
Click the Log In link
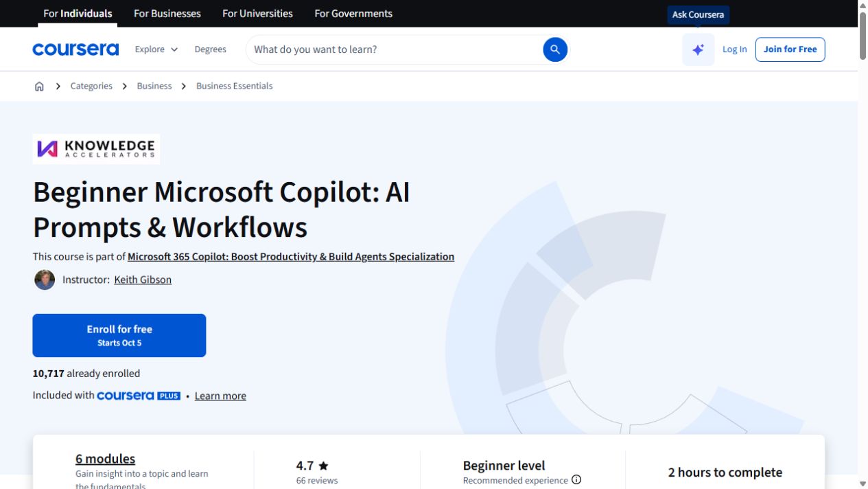click(x=734, y=49)
